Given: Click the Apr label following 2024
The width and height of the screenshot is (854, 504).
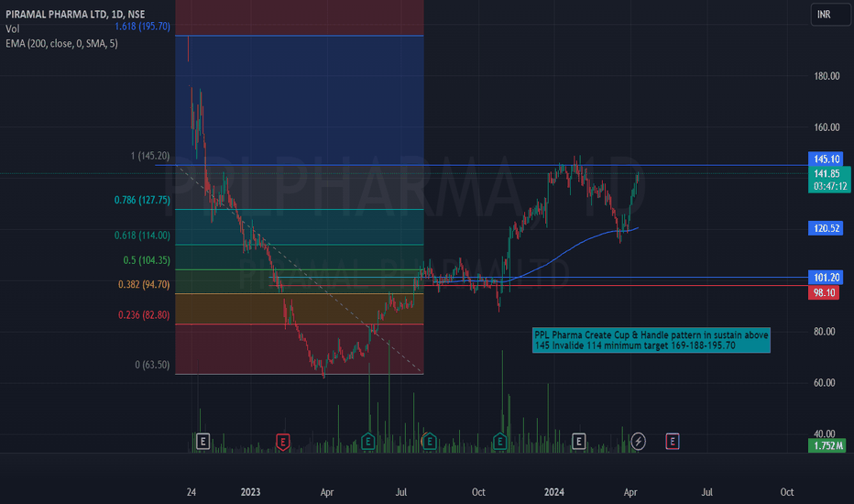Looking at the screenshot, I should pyautogui.click(x=630, y=492).
